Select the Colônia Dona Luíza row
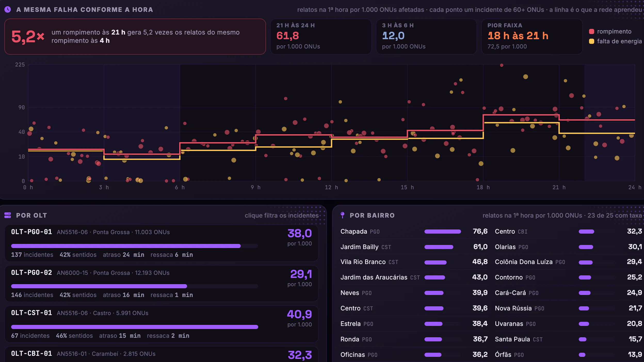 point(568,262)
